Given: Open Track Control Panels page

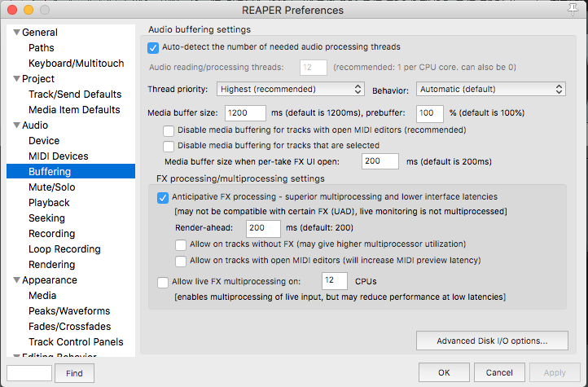Looking at the screenshot, I should click(76, 342).
